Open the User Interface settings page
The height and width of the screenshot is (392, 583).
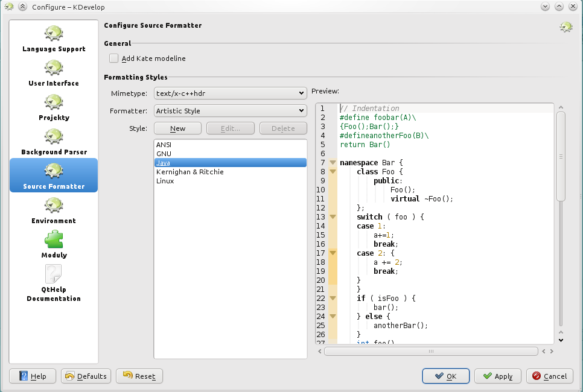(54, 73)
